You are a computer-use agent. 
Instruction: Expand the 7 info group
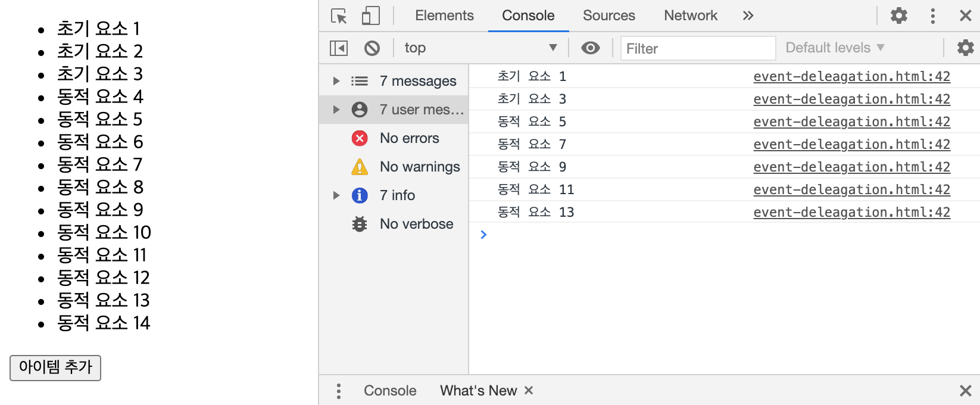(x=336, y=195)
